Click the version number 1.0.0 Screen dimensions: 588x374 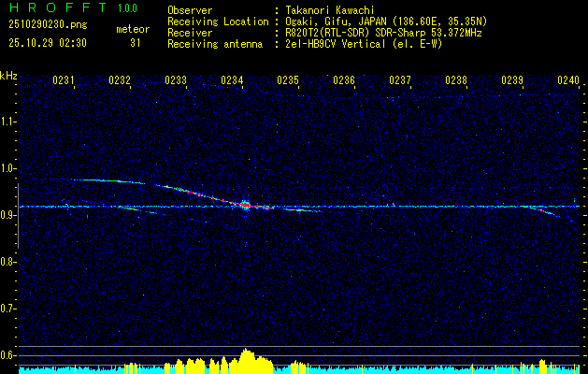[127, 7]
